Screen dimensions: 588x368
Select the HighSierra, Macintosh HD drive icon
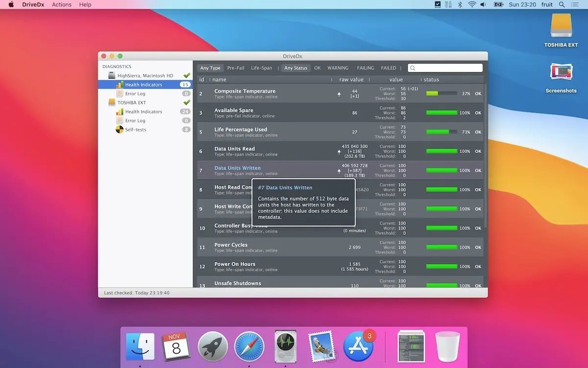(142, 76)
